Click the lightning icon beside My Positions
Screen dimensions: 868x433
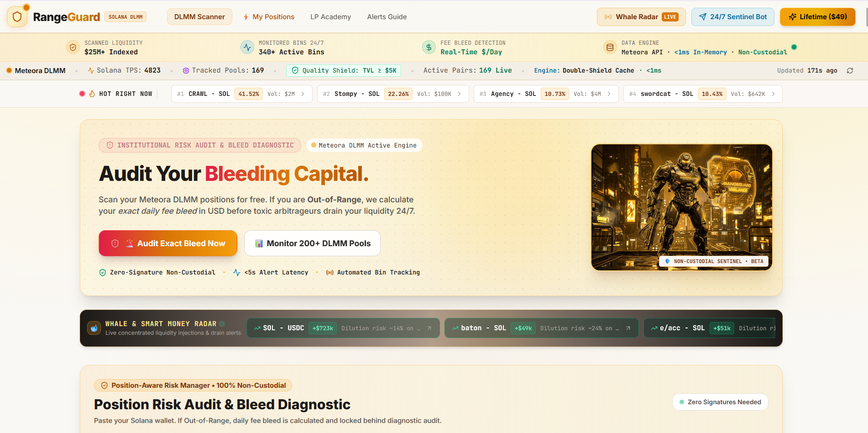[x=246, y=17]
